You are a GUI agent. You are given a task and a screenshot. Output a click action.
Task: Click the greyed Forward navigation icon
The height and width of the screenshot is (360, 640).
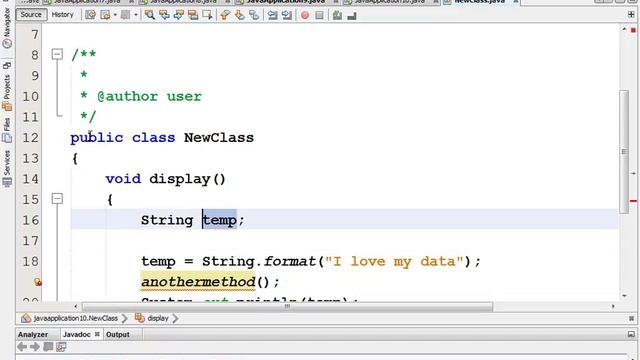click(x=125, y=16)
